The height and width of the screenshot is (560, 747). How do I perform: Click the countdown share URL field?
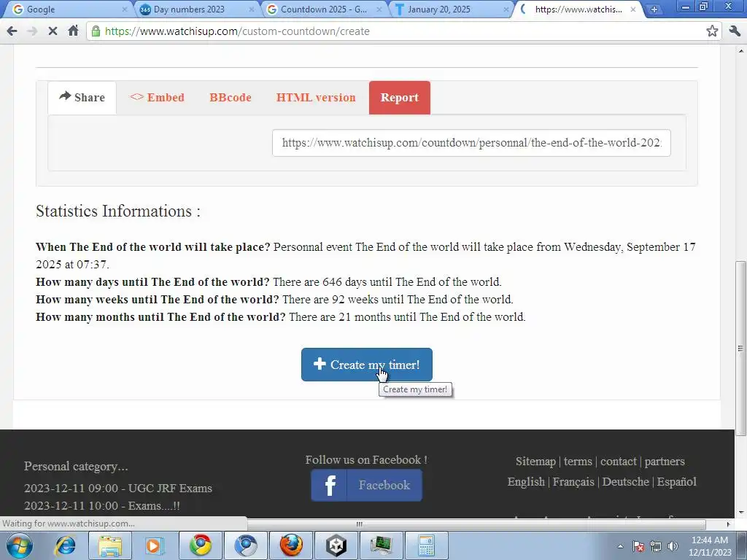pos(471,143)
